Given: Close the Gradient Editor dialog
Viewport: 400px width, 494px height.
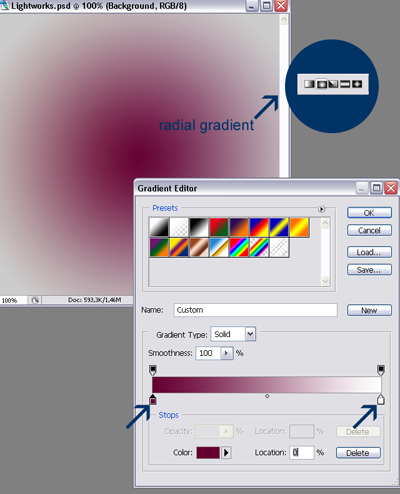Looking at the screenshot, I should pyautogui.click(x=391, y=188).
